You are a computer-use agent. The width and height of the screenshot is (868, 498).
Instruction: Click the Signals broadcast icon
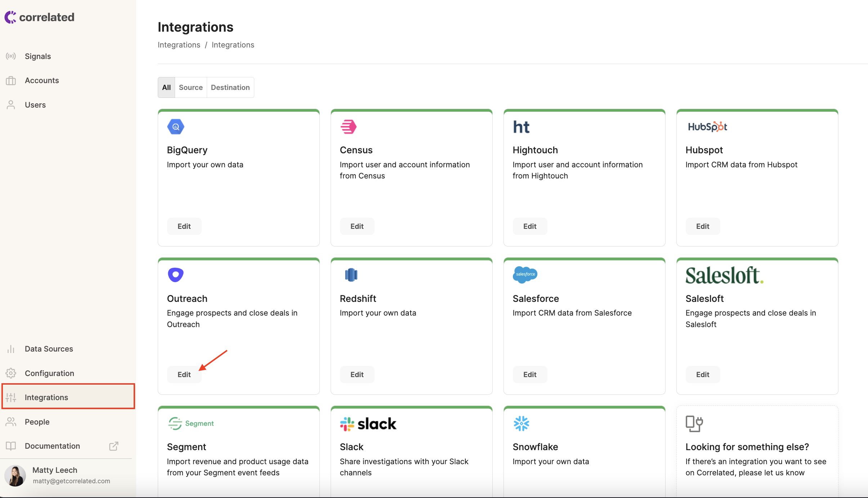(x=11, y=56)
